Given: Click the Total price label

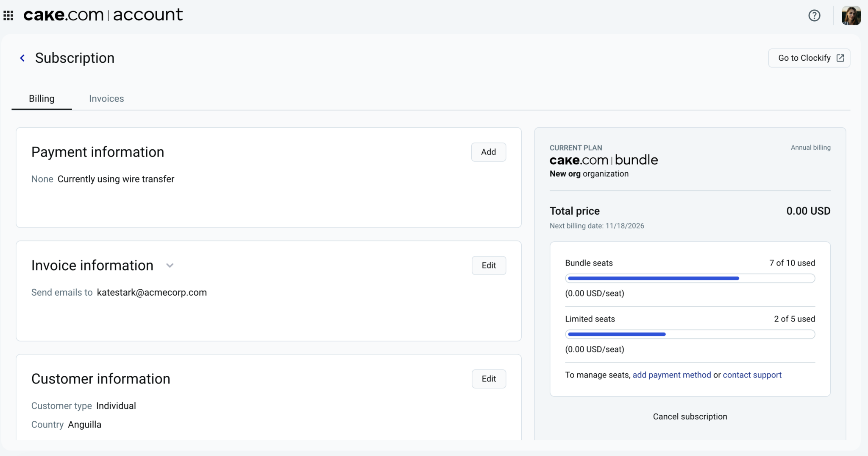Looking at the screenshot, I should tap(575, 211).
